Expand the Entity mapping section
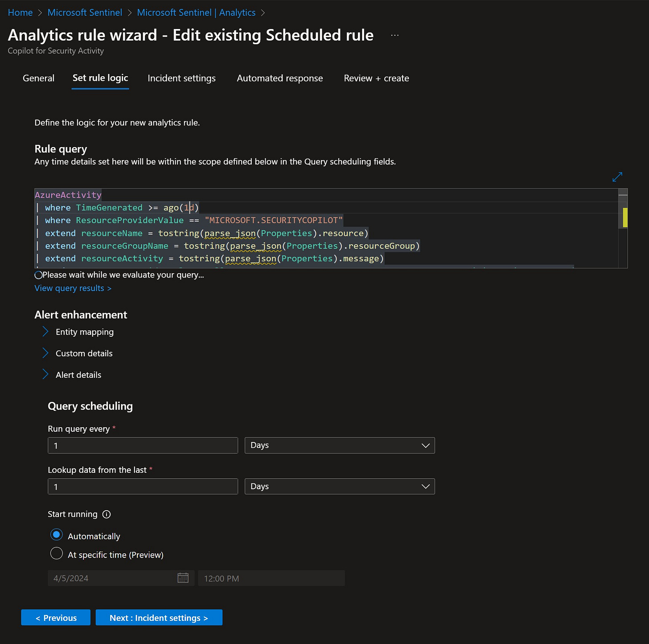Viewport: 649px width, 644px height. coord(45,331)
